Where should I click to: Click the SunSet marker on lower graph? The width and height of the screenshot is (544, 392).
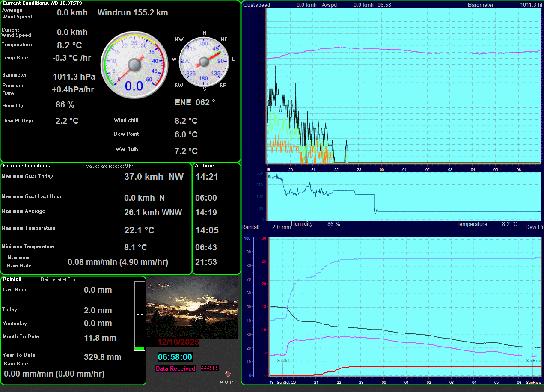point(283,361)
